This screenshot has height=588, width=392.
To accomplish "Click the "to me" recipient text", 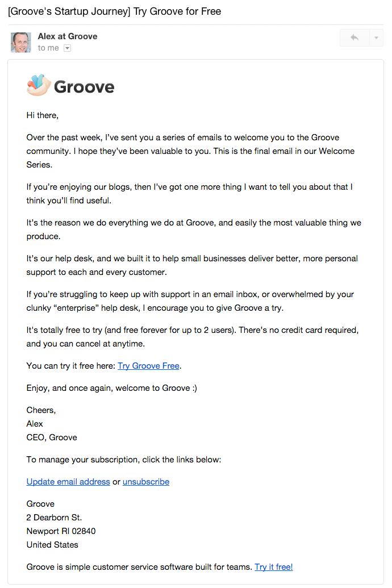I will pyautogui.click(x=48, y=48).
